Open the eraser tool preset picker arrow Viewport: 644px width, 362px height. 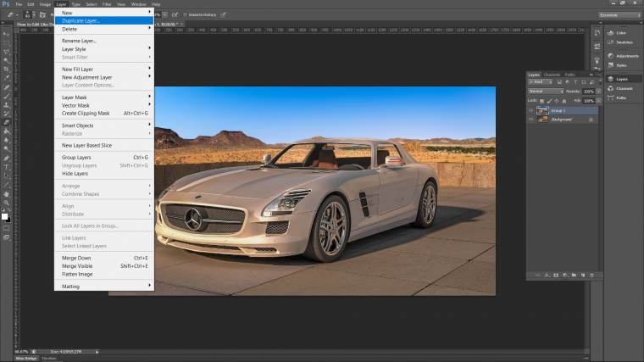click(17, 14)
